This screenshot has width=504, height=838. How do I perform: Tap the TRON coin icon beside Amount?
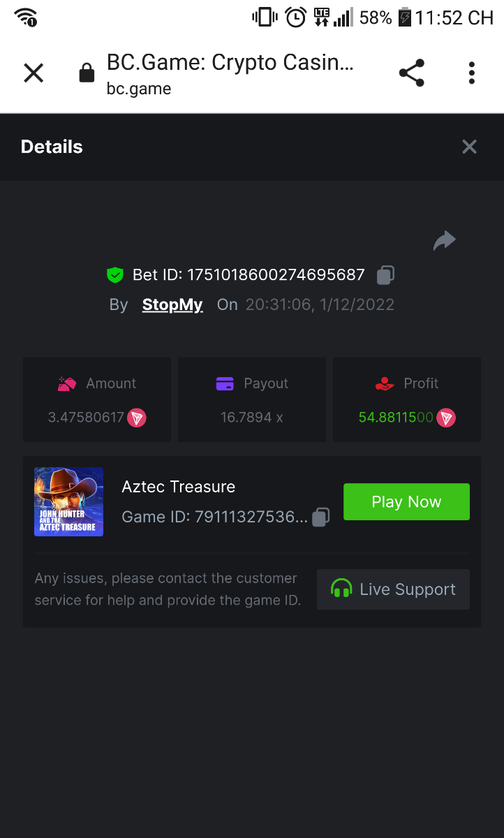click(x=137, y=418)
